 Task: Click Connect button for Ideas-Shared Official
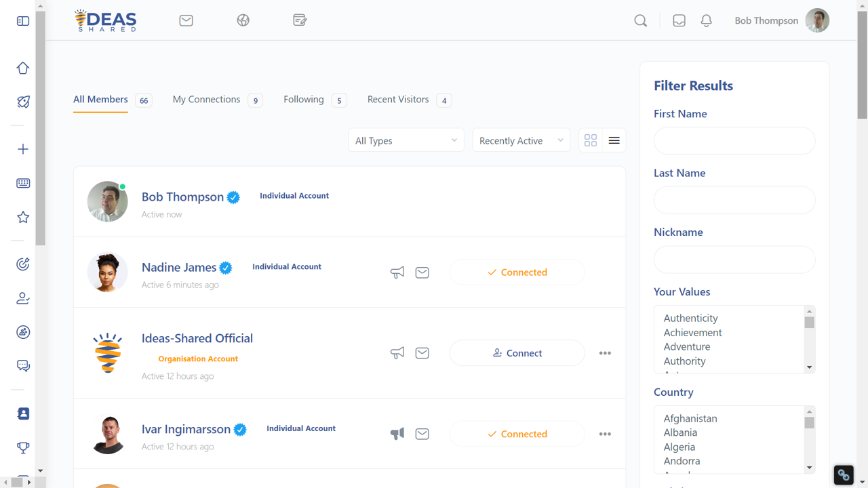pyautogui.click(x=517, y=353)
